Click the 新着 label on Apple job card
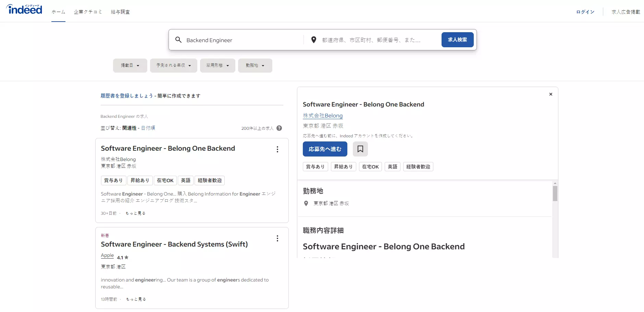This screenshot has height=312, width=644. click(x=105, y=236)
